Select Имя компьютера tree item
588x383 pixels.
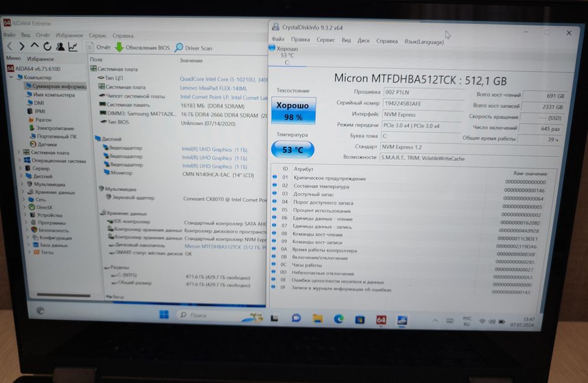[51, 95]
